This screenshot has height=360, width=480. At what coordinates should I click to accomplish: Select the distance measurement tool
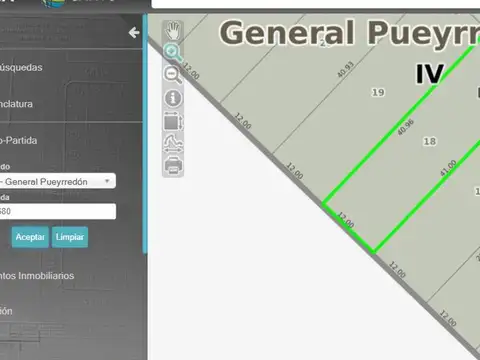click(x=173, y=144)
